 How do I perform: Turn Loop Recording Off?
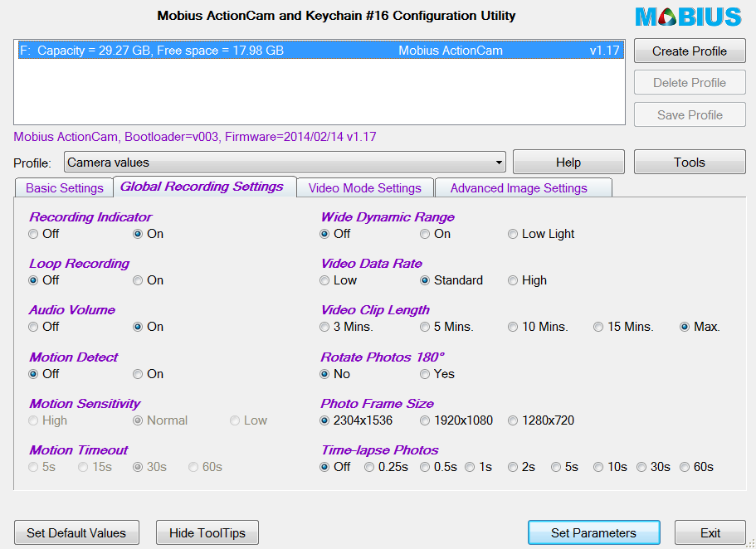(x=43, y=280)
